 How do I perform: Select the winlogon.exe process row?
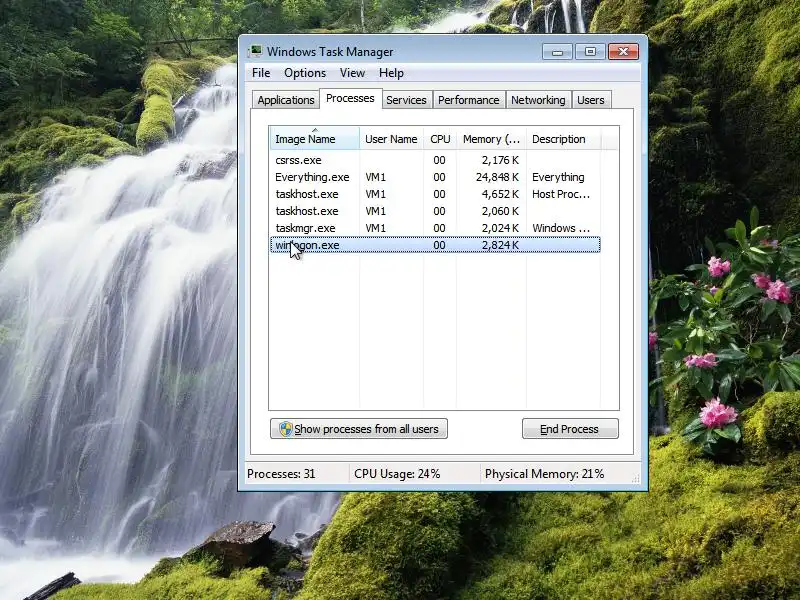tap(435, 245)
